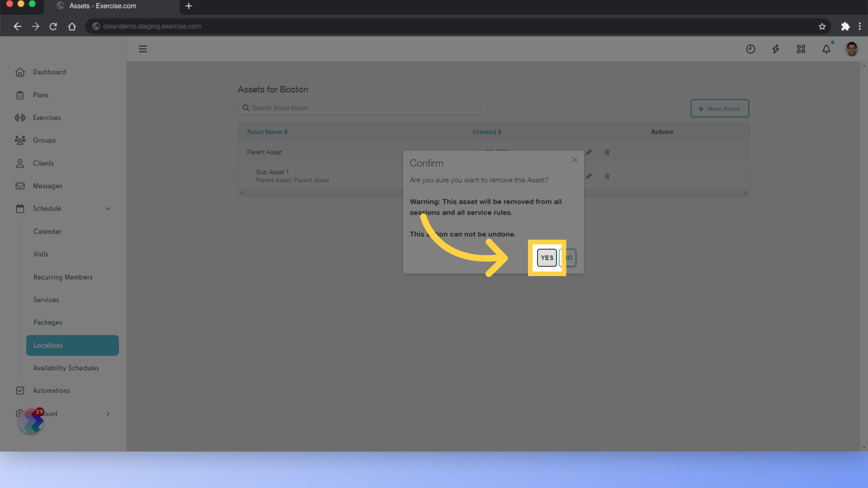Expand the Account menu item
The width and height of the screenshot is (868, 488).
pos(108,413)
